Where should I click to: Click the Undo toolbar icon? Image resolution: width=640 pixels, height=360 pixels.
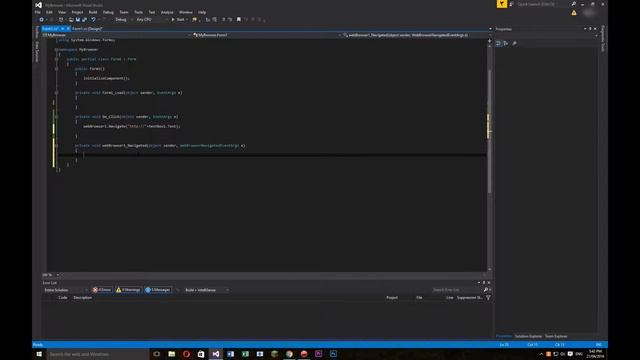(93, 20)
